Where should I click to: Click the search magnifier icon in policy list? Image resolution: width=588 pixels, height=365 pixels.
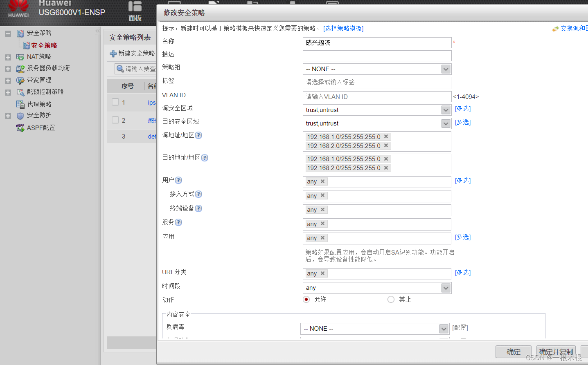tap(120, 69)
